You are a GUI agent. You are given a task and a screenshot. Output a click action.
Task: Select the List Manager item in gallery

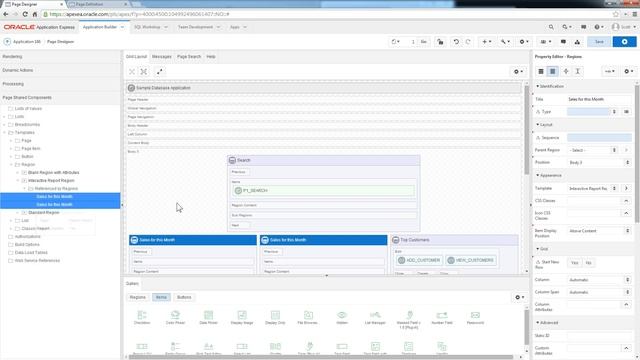point(375,318)
